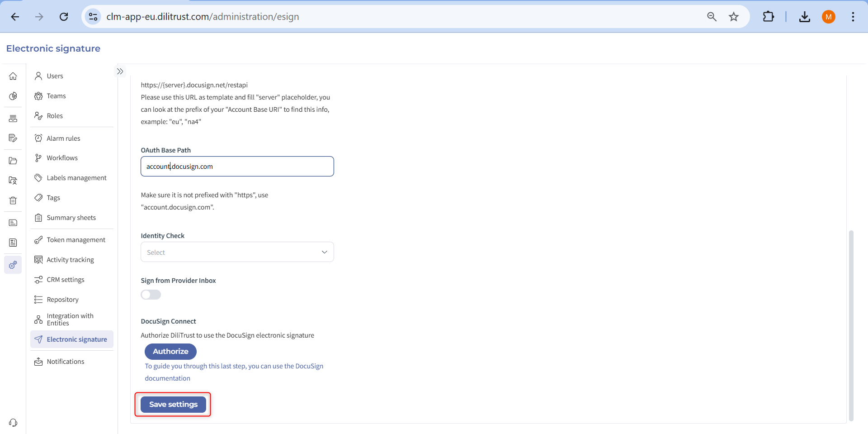Image resolution: width=868 pixels, height=434 pixels.
Task: Open Summary sheets
Action: click(72, 218)
